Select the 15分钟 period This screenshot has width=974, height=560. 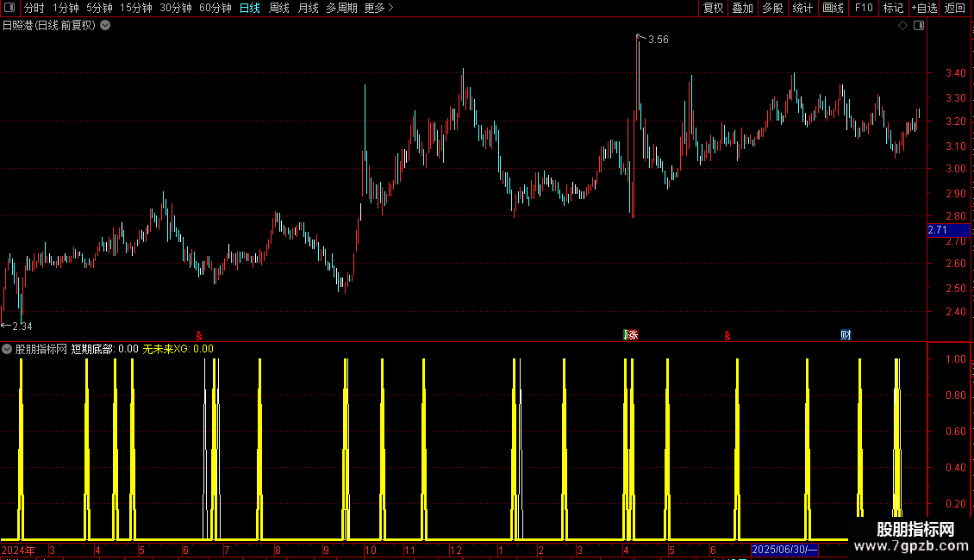[x=136, y=8]
